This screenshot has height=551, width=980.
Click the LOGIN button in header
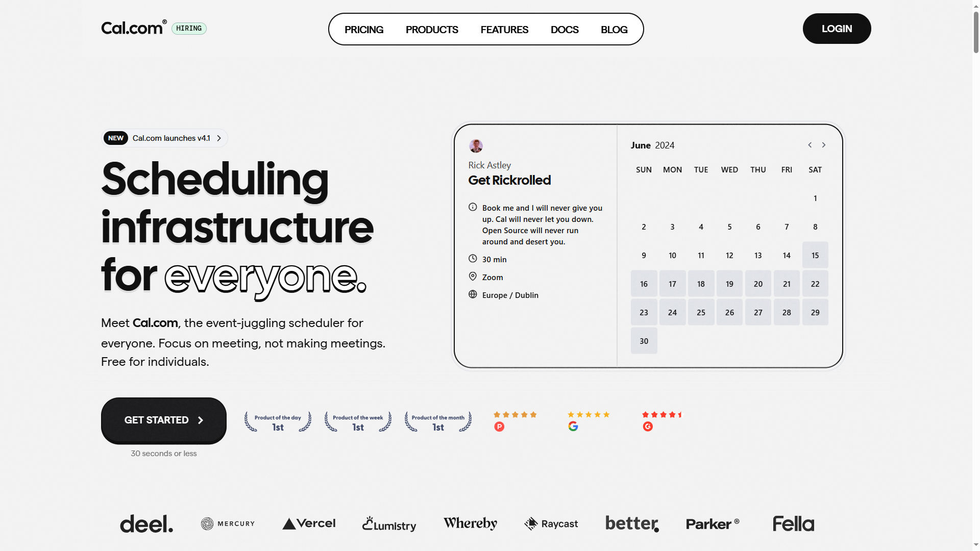[837, 28]
